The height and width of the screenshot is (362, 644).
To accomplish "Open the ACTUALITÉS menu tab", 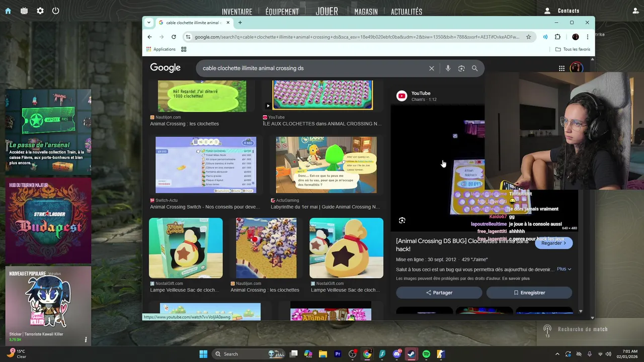I will 407,12.
